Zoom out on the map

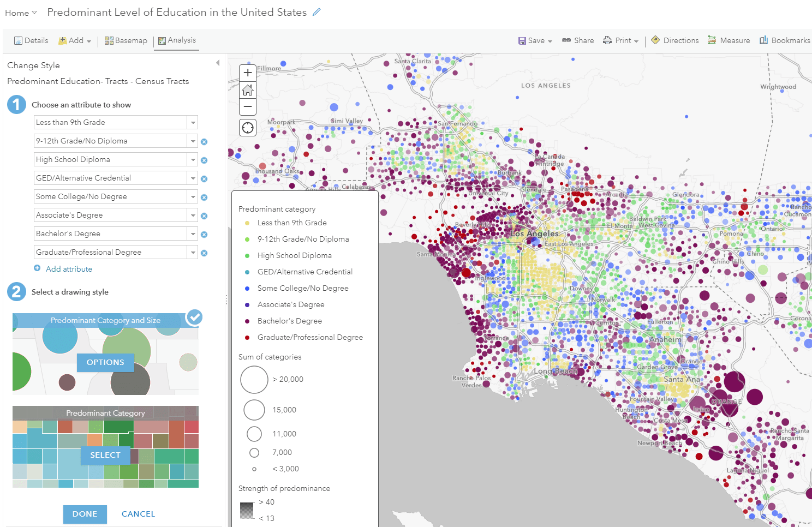click(248, 107)
